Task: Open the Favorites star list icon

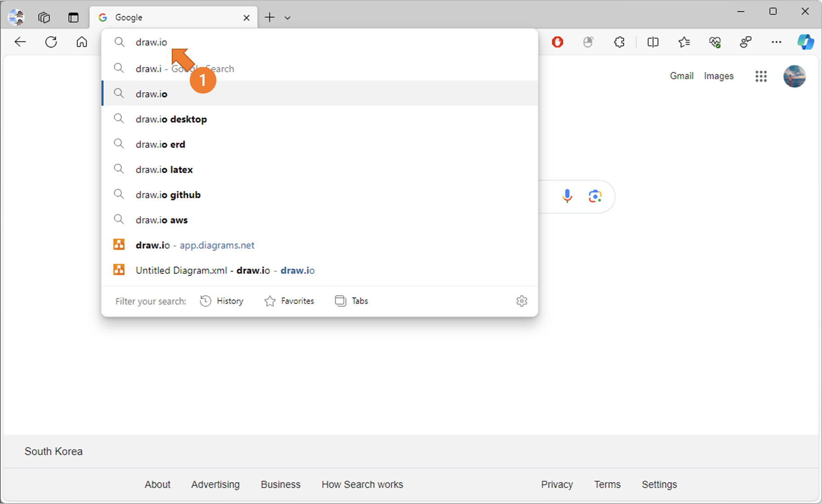Action: coord(684,42)
